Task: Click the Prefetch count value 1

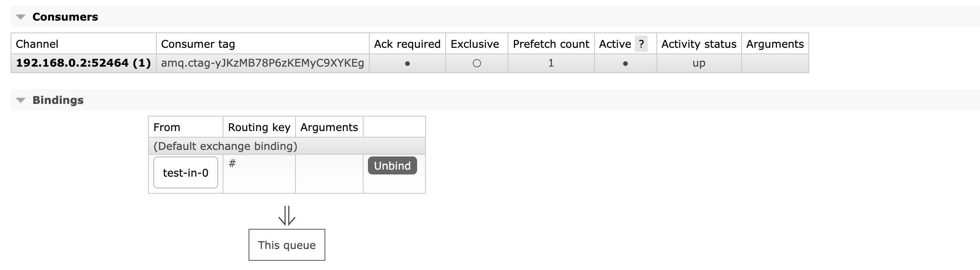Action: point(551,63)
